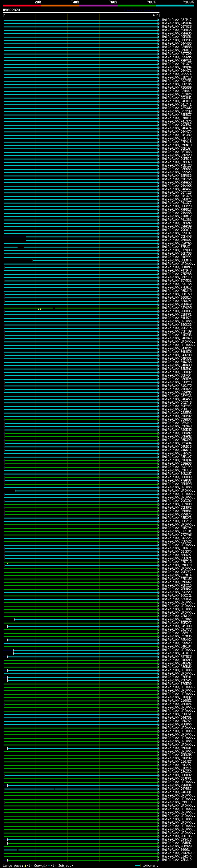The height and width of the screenshot is (868, 197).
Task: Click the red 20% identity legend segment
Action: (22, 6)
